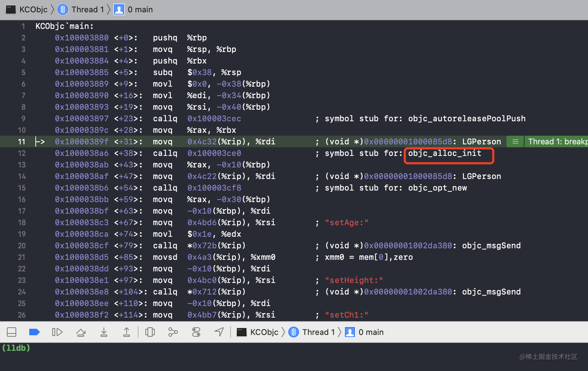Open Environment Overrides
The width and height of the screenshot is (588, 371).
[x=196, y=332]
